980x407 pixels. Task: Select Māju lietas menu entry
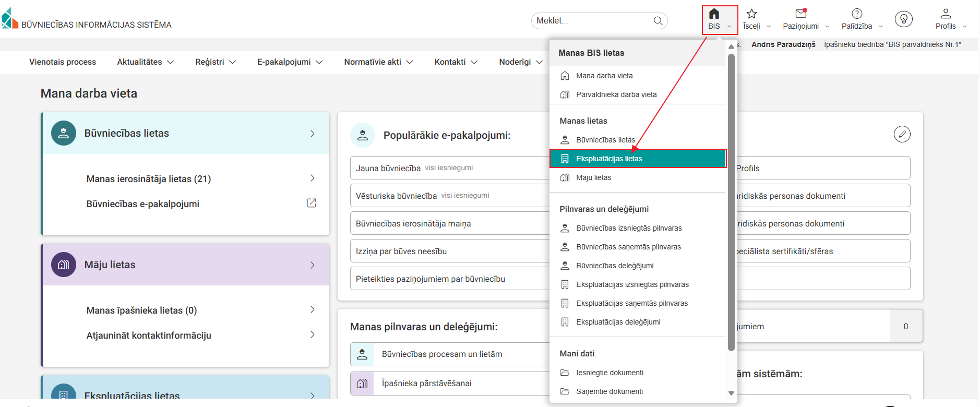[593, 177]
